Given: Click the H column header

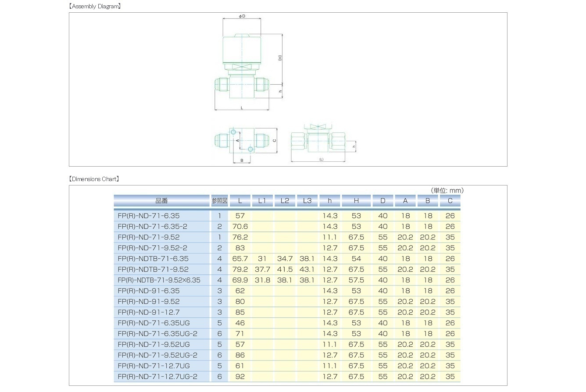Looking at the screenshot, I should (356, 200).
